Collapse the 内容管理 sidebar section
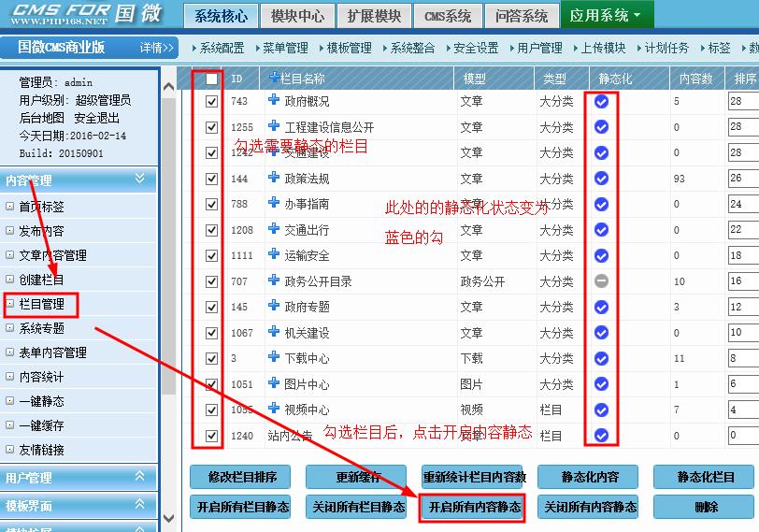 point(139,180)
